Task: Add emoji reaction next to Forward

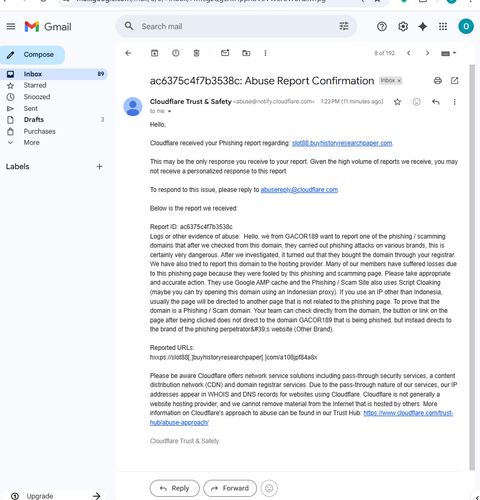Action: (269, 488)
